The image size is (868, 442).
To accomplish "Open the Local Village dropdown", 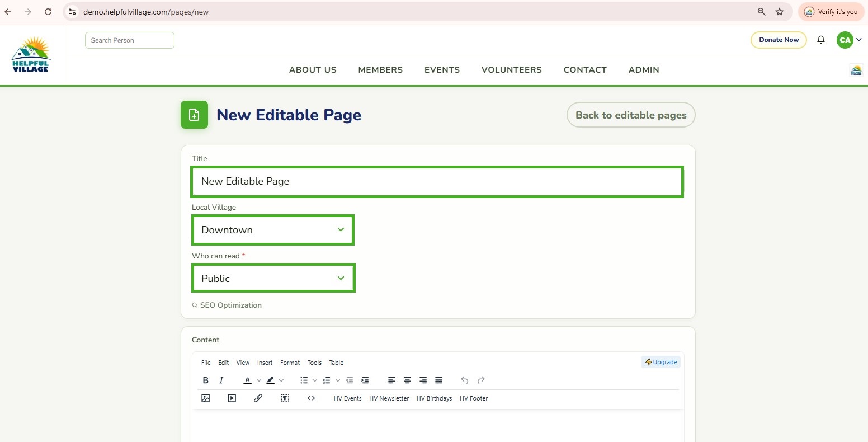I will tap(273, 230).
